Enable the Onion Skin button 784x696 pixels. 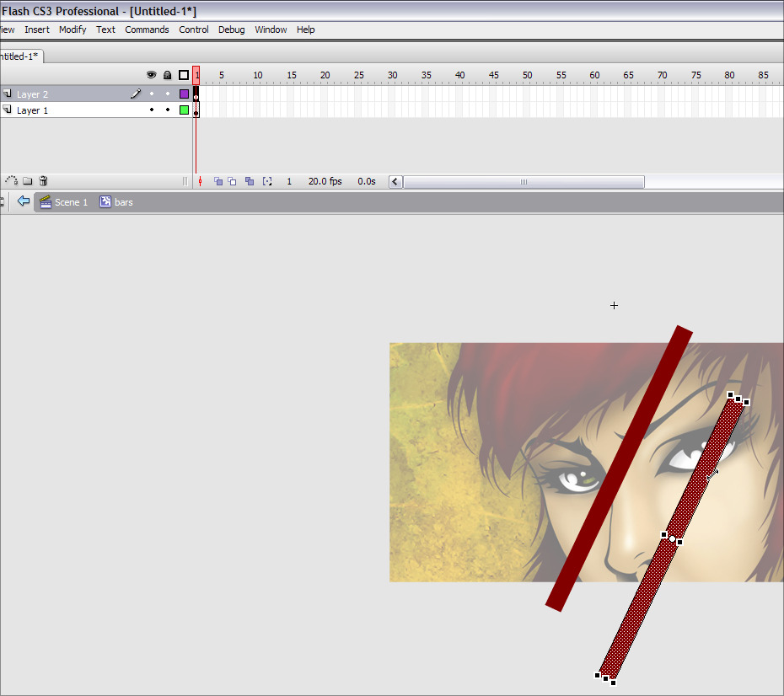(x=218, y=181)
